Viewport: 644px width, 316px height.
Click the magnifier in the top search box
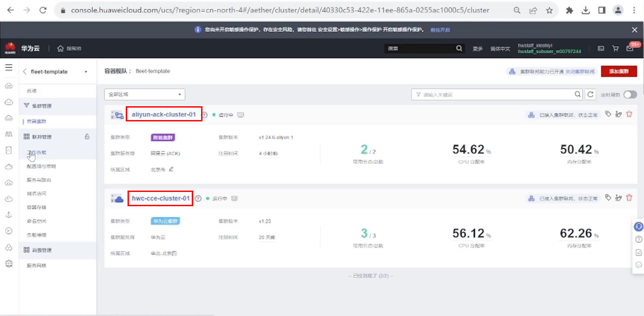point(459,48)
